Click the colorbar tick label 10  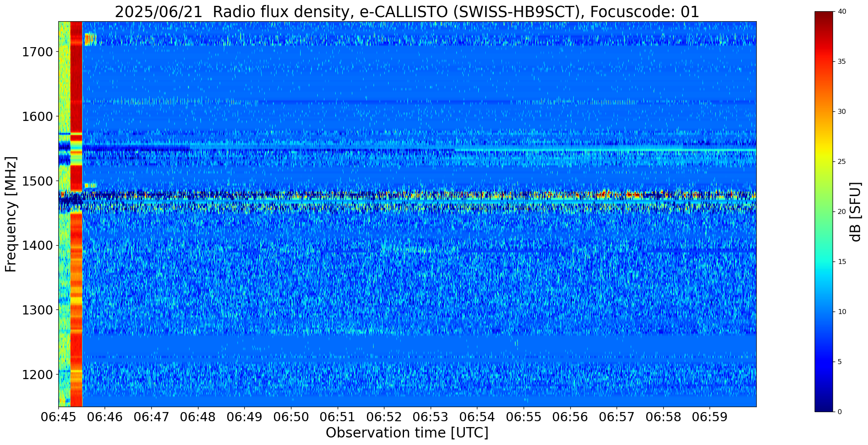[x=842, y=312]
